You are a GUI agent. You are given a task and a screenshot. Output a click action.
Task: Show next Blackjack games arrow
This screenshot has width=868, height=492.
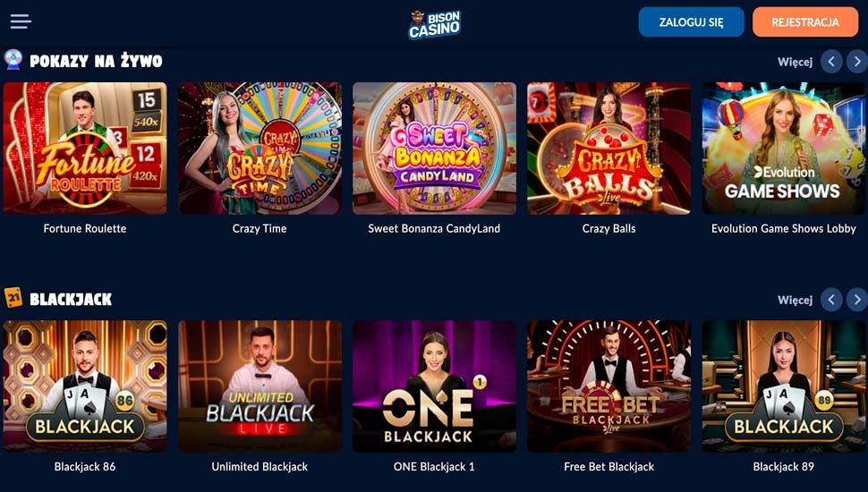(x=857, y=300)
